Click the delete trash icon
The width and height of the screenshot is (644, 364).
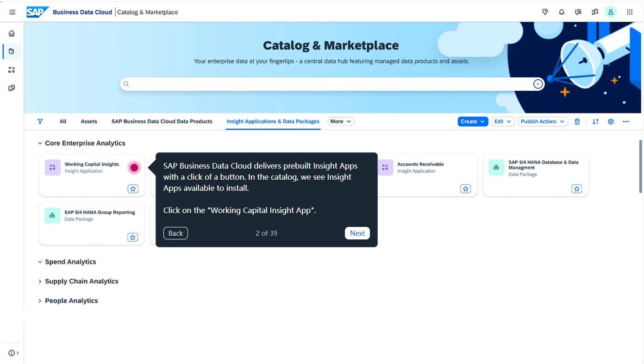[577, 121]
